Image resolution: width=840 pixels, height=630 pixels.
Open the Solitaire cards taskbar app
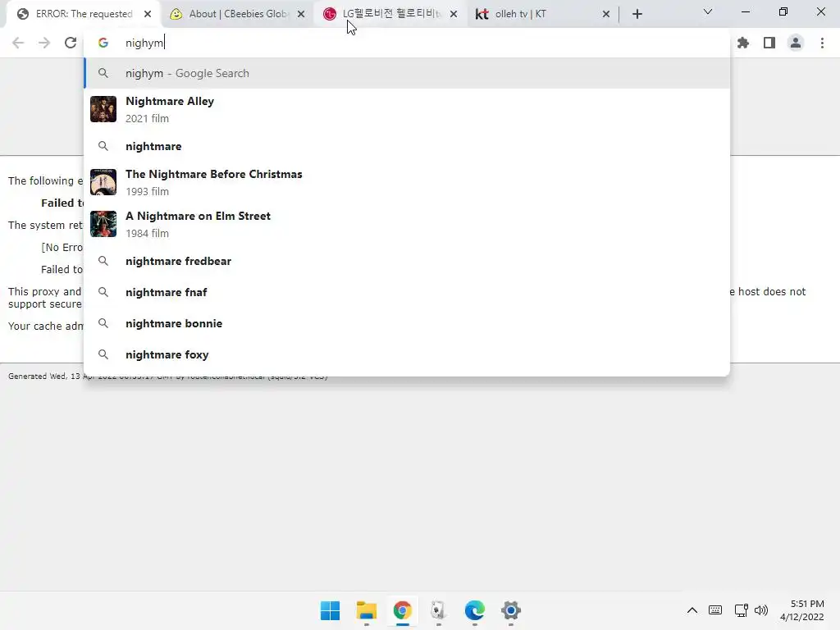[x=438, y=610]
